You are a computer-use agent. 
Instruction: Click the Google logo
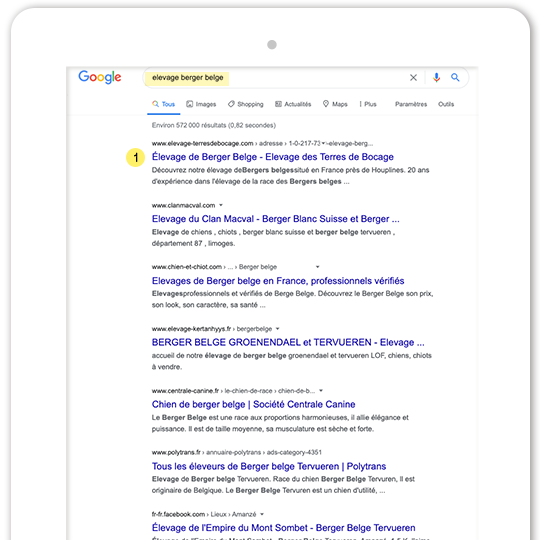coord(100,77)
